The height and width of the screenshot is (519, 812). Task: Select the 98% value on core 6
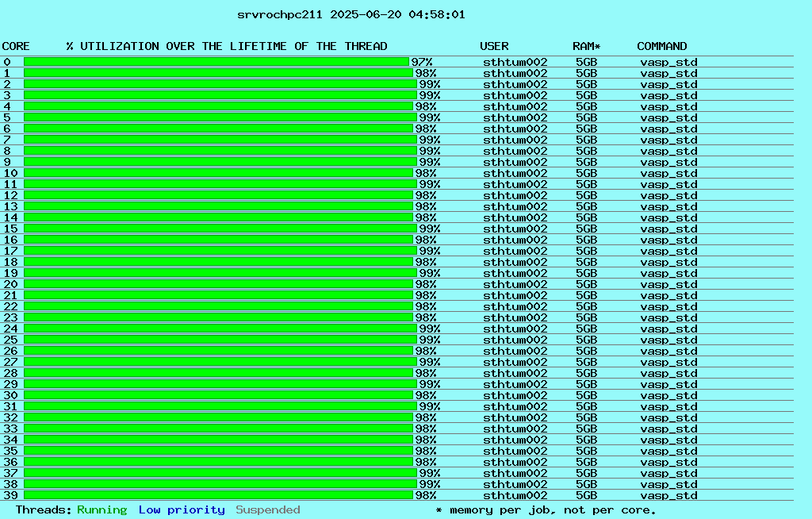(426, 129)
